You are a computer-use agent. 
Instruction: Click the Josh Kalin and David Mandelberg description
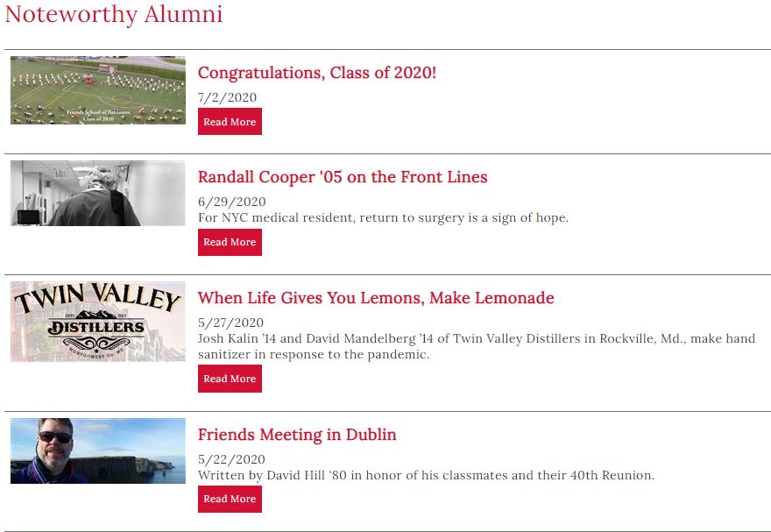[477, 346]
